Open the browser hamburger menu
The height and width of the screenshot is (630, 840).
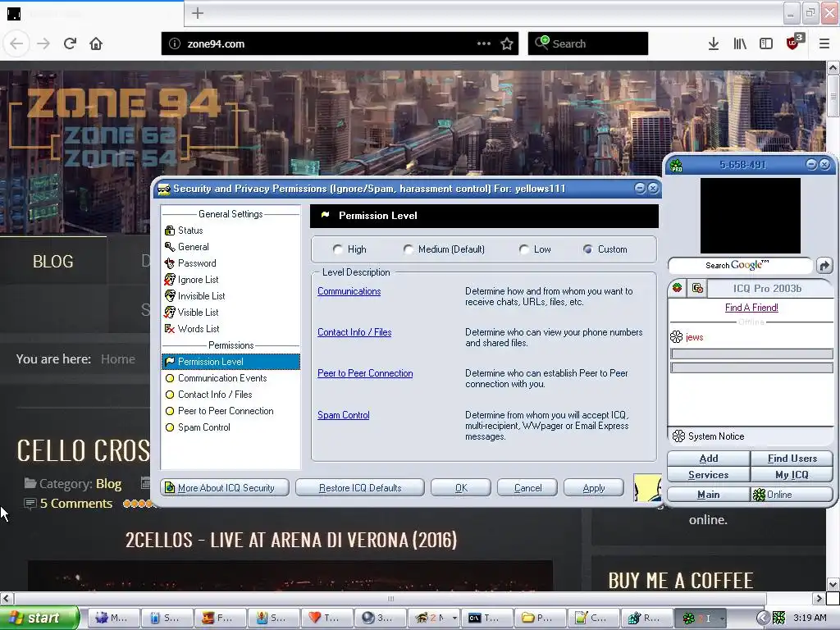[824, 44]
